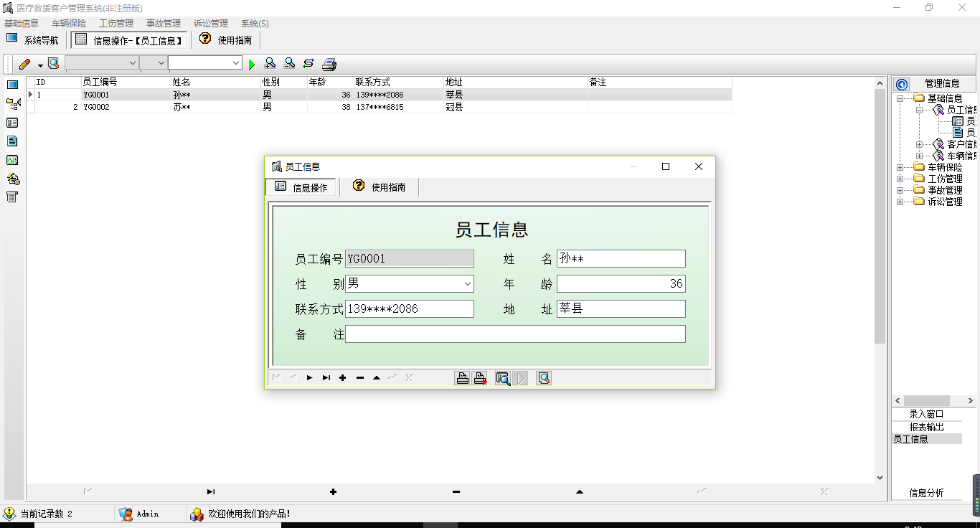Click the magnifier-minus remove filter icon
Viewport: 980px width, 528px height.
point(289,64)
